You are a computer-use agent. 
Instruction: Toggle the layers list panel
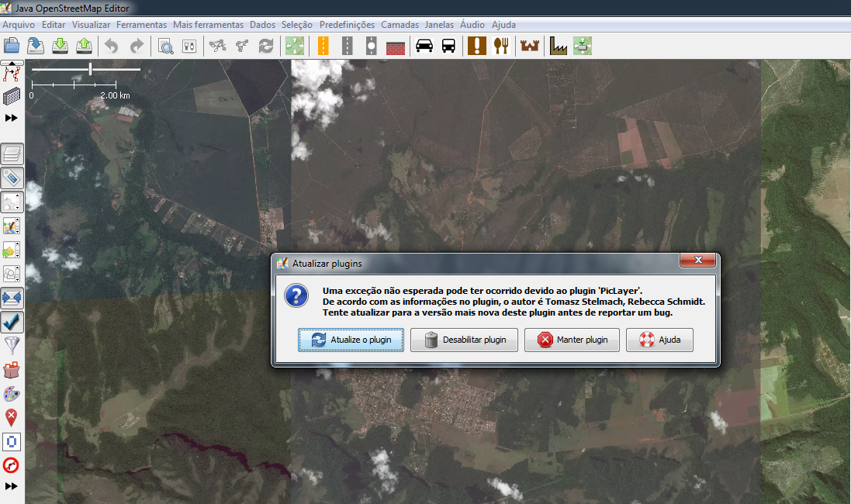[12, 154]
